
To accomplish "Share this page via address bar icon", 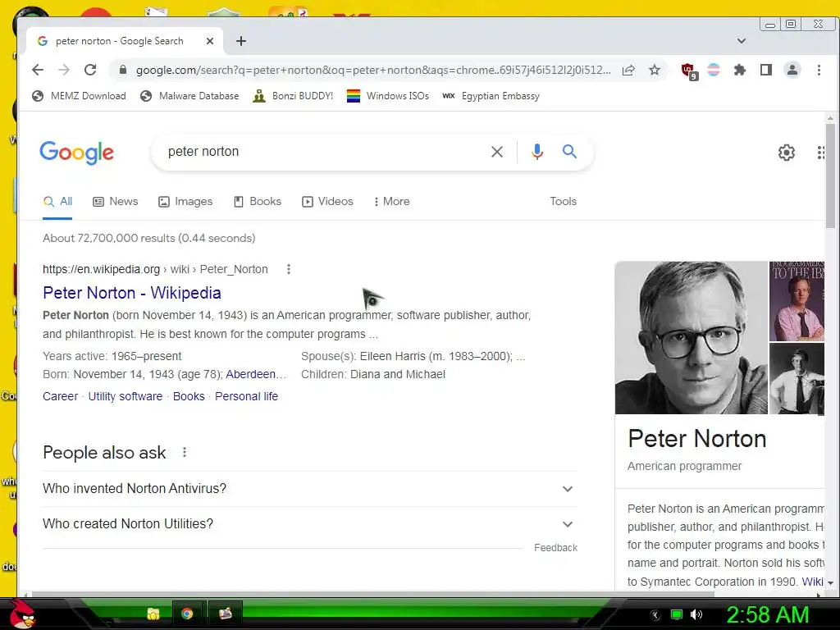I will [x=628, y=70].
